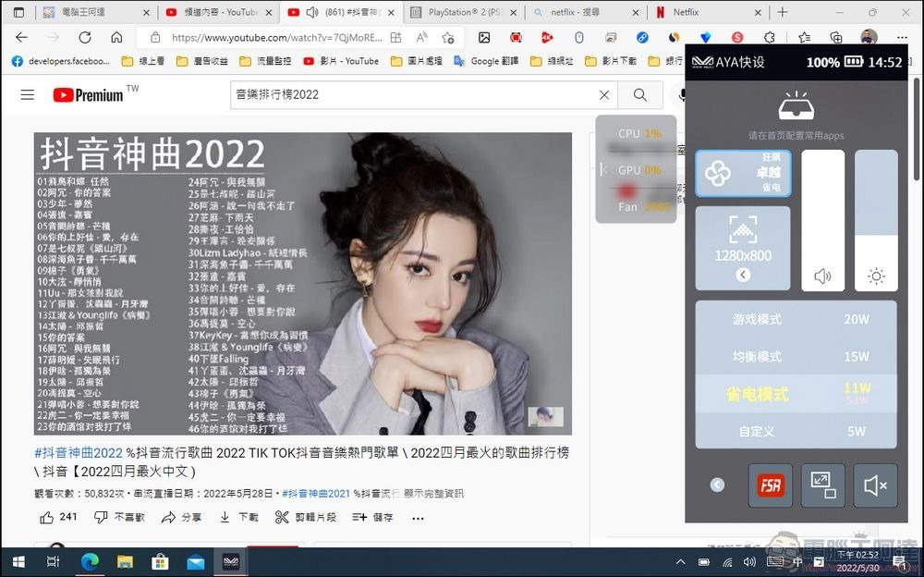Go to the YouTube Premium home logo
This screenshot has width=924, height=577.
pyautogui.click(x=89, y=94)
